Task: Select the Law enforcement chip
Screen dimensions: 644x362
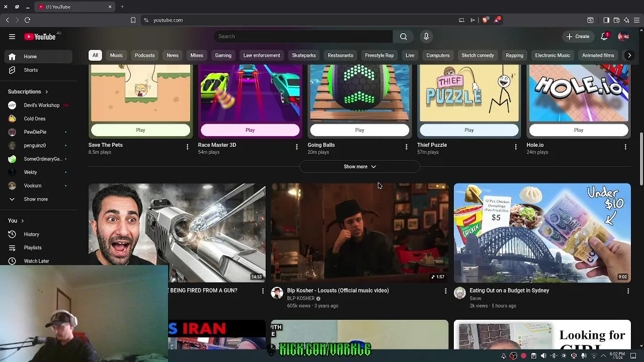Action: (262, 55)
